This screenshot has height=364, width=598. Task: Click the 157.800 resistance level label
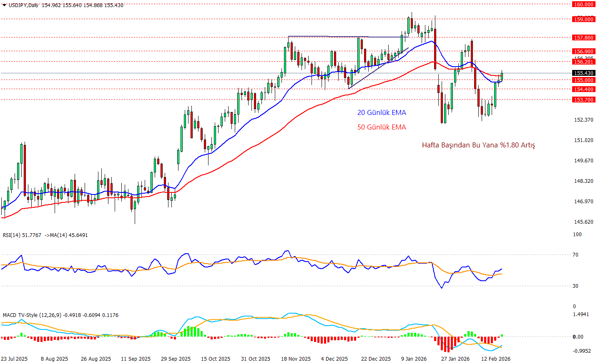tap(583, 37)
